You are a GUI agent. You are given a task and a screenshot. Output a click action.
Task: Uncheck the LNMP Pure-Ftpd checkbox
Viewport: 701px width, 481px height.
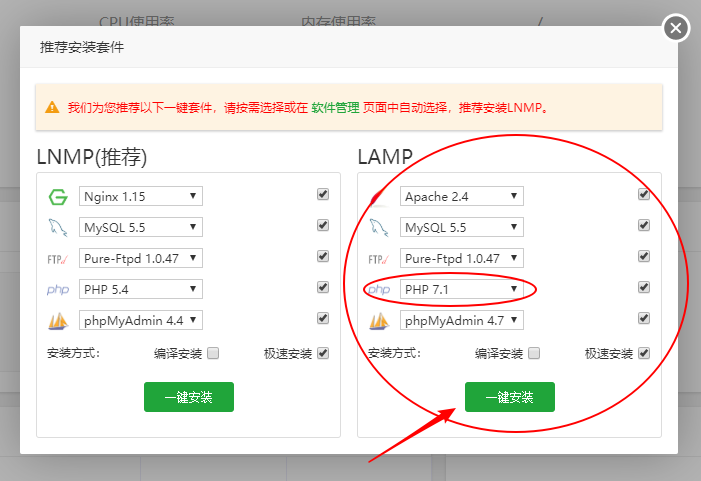(x=323, y=256)
